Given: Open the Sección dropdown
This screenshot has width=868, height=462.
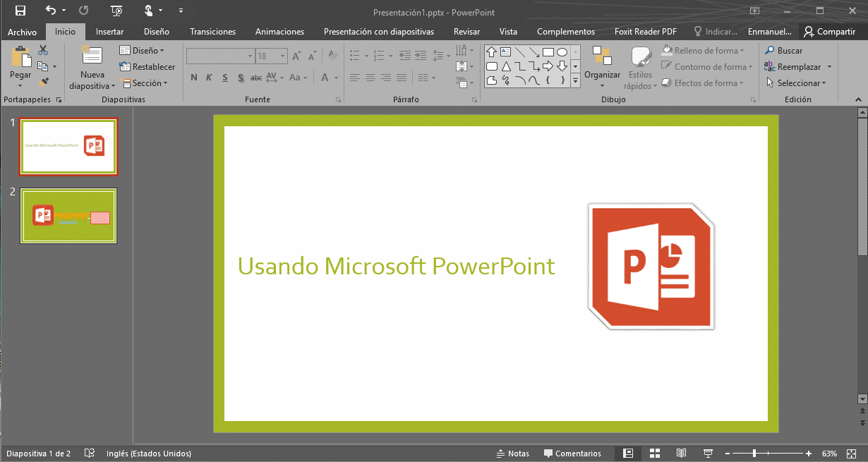Looking at the screenshot, I should tap(147, 83).
